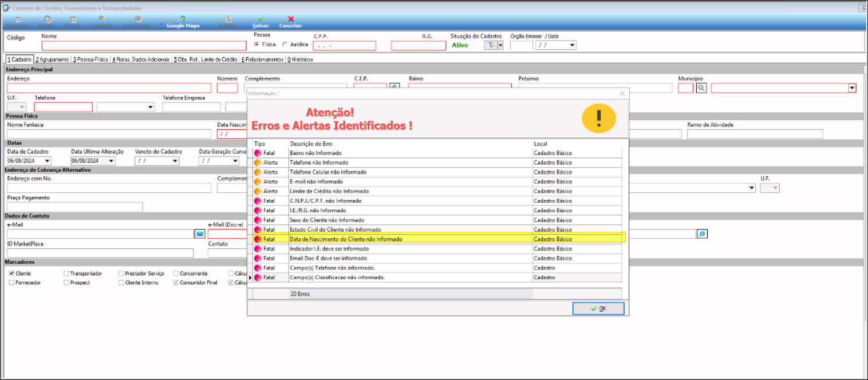Click the Município search magnifier icon
The height and width of the screenshot is (380, 868).
click(x=701, y=88)
